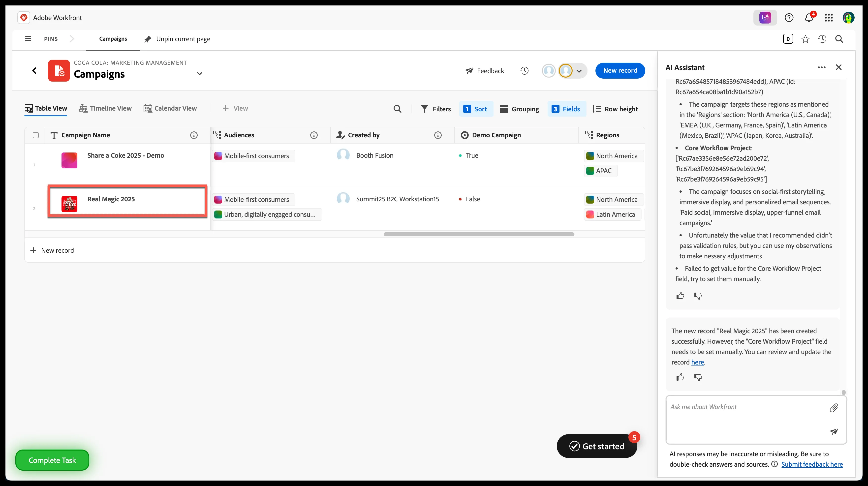Open the Help question mark icon
The image size is (868, 486).
click(789, 18)
